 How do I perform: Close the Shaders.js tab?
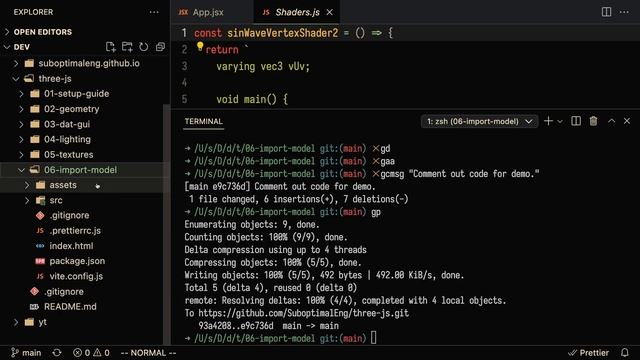(x=329, y=12)
